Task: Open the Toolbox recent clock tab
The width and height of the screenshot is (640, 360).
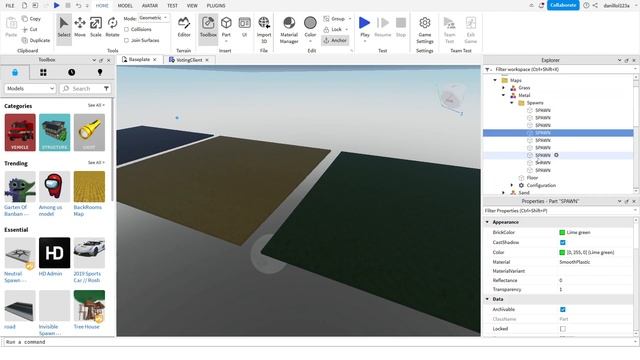Action: pyautogui.click(x=72, y=72)
